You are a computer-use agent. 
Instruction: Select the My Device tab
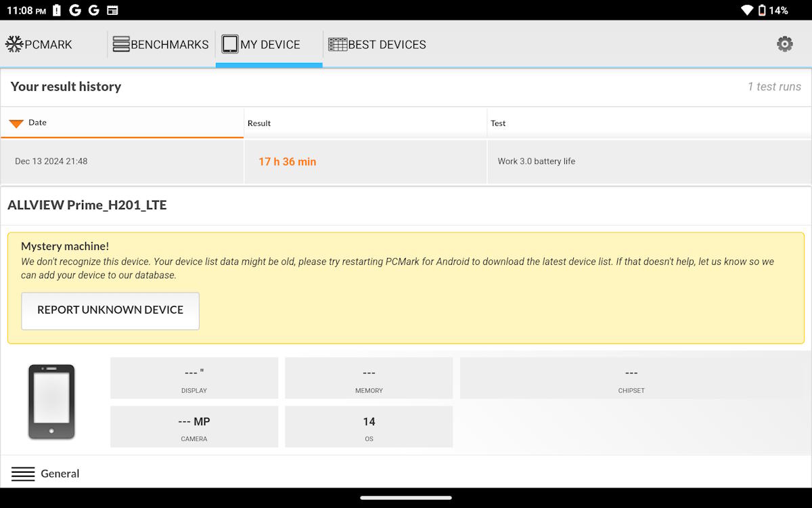coord(269,44)
